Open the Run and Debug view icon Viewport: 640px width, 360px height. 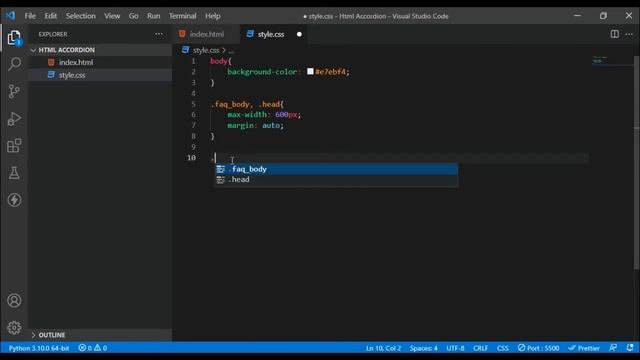pyautogui.click(x=14, y=118)
